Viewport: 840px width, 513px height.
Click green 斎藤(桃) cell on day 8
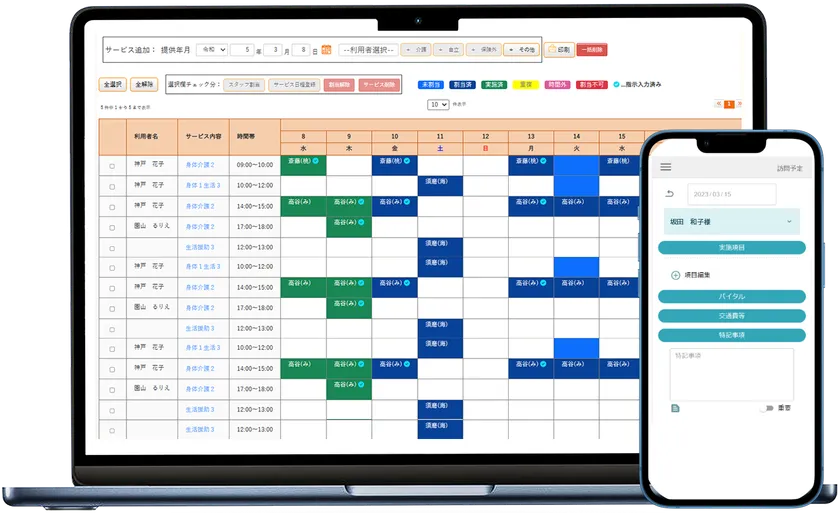pyautogui.click(x=303, y=165)
